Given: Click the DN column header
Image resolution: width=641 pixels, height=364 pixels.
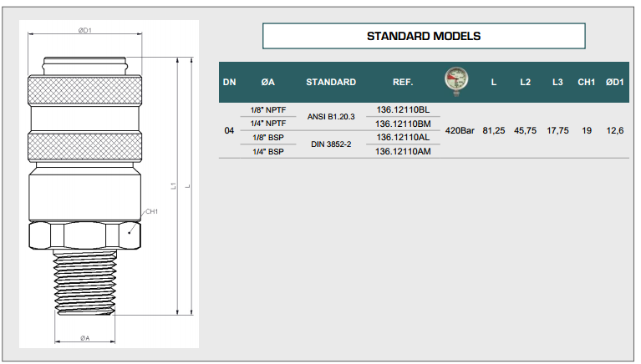Looking at the screenshot, I should [229, 83].
